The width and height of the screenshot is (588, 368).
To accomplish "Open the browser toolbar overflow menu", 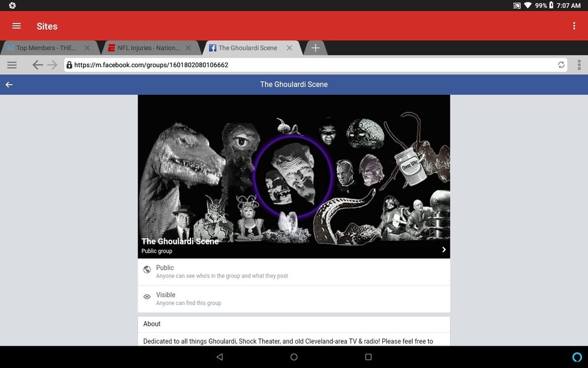I will click(x=579, y=65).
